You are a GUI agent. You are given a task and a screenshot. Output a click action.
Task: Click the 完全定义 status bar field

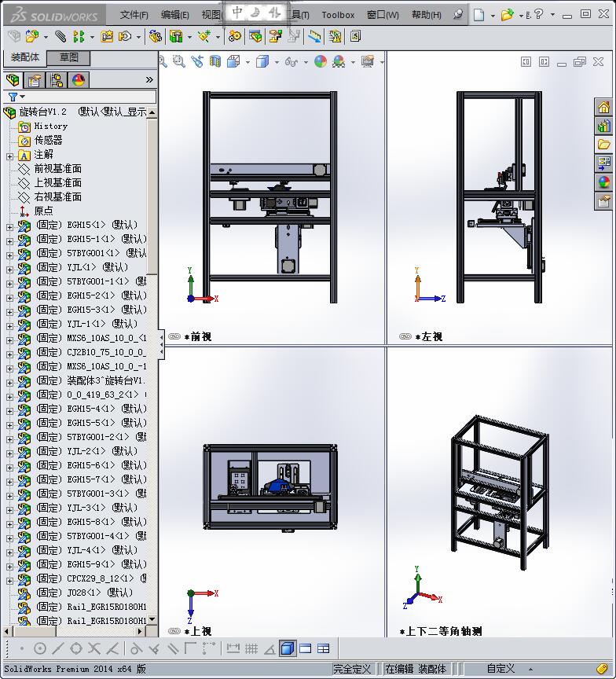pyautogui.click(x=352, y=669)
